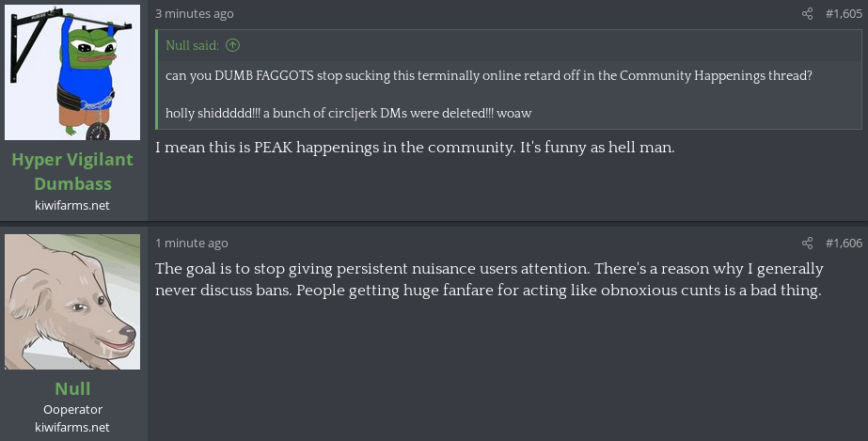Open Null's dog avatar image
The image size is (868, 441).
pos(72,301)
